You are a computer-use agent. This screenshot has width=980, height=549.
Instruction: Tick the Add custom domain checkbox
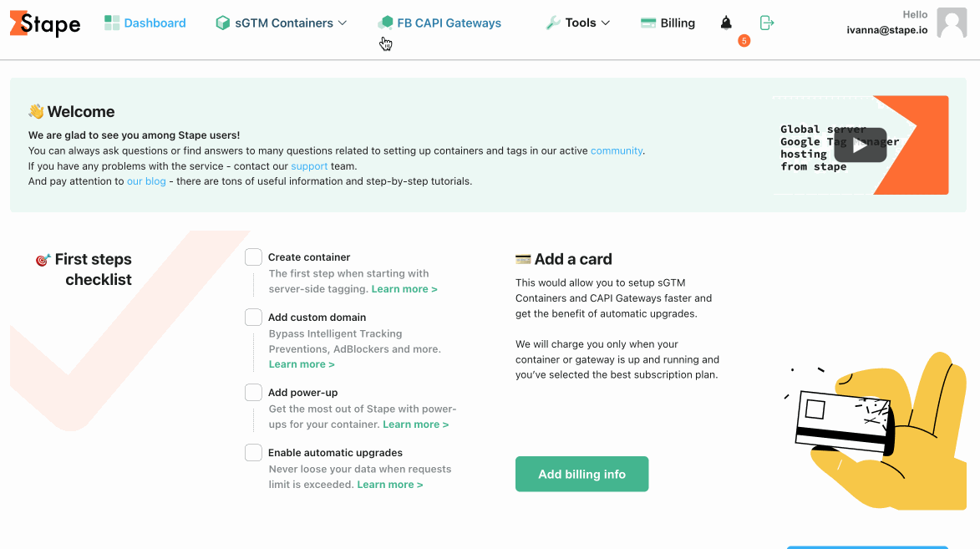tap(253, 317)
